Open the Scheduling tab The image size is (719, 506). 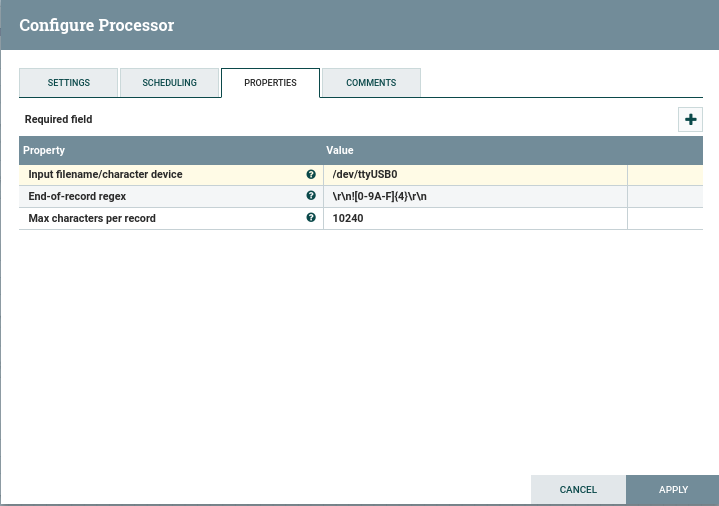[169, 83]
